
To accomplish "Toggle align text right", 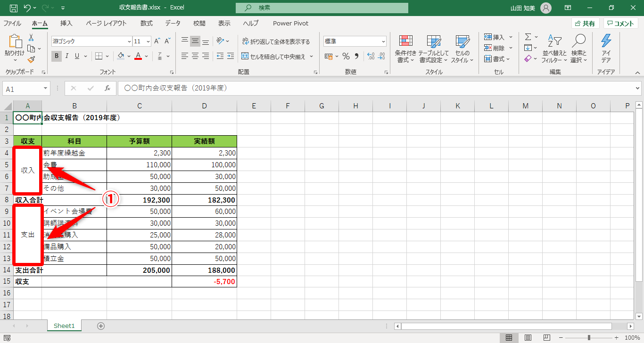I will 206,56.
